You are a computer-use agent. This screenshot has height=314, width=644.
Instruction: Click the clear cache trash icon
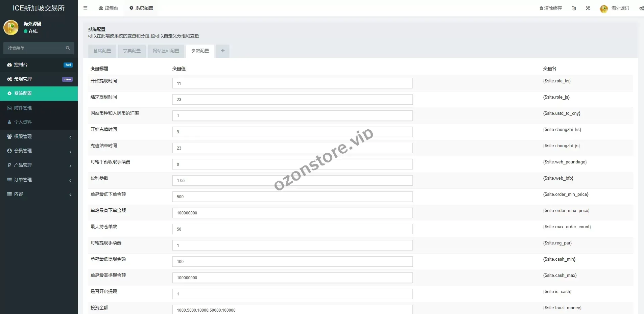(x=541, y=8)
